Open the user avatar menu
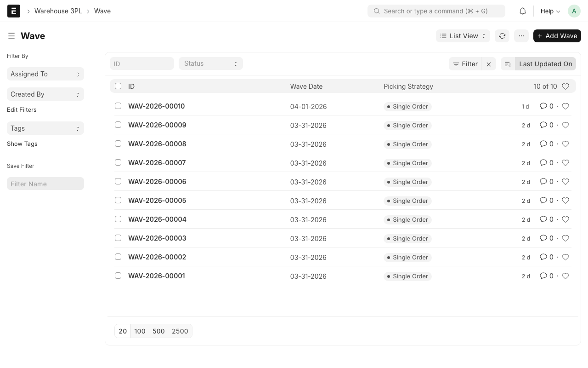The width and height of the screenshot is (588, 368). click(574, 11)
